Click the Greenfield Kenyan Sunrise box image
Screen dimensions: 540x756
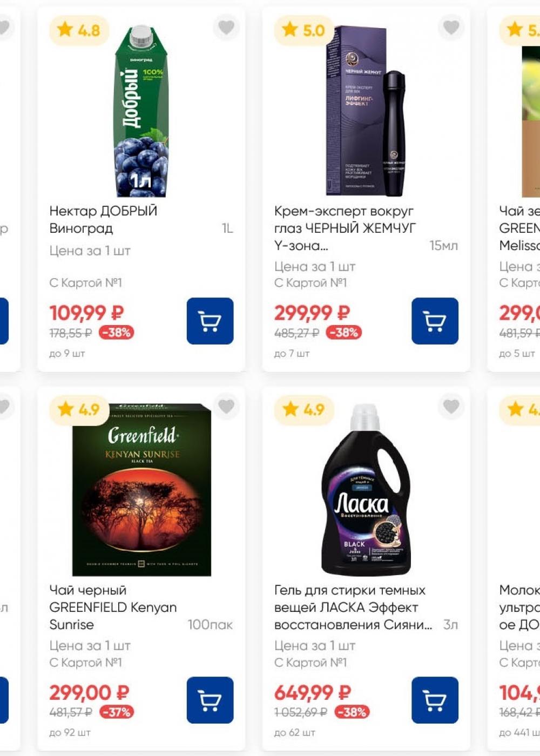(x=141, y=490)
